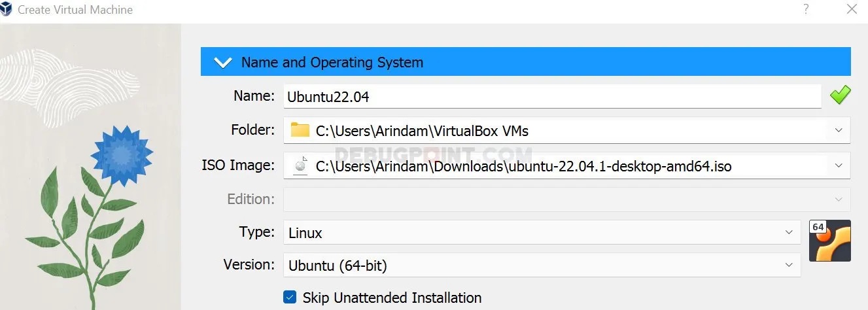Toggle Skip Unattended Installation checkbox
The height and width of the screenshot is (310, 868).
290,298
